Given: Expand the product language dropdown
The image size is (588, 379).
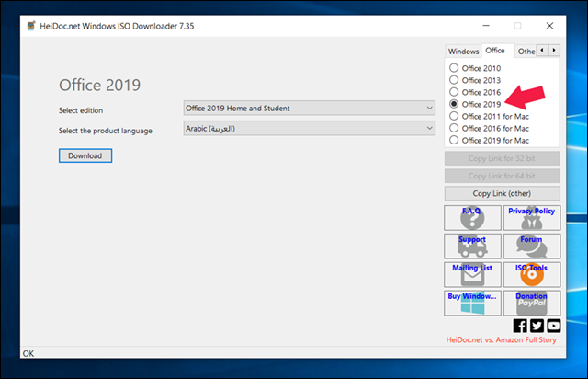Looking at the screenshot, I should click(x=310, y=128).
